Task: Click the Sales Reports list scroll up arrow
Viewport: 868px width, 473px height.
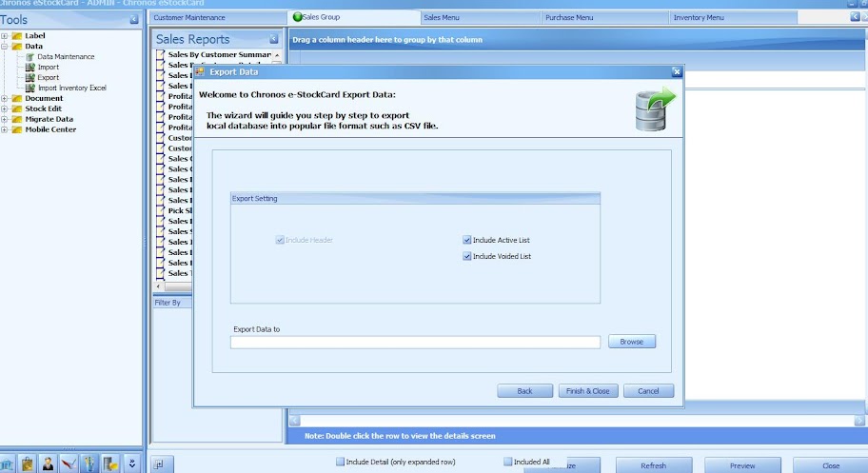Action: coord(277,55)
